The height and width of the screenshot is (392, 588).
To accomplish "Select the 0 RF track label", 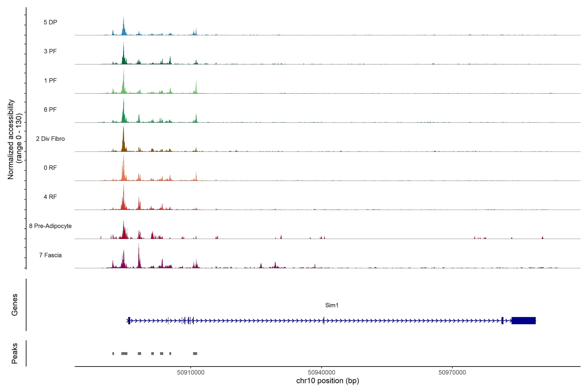I will pyautogui.click(x=50, y=168).
